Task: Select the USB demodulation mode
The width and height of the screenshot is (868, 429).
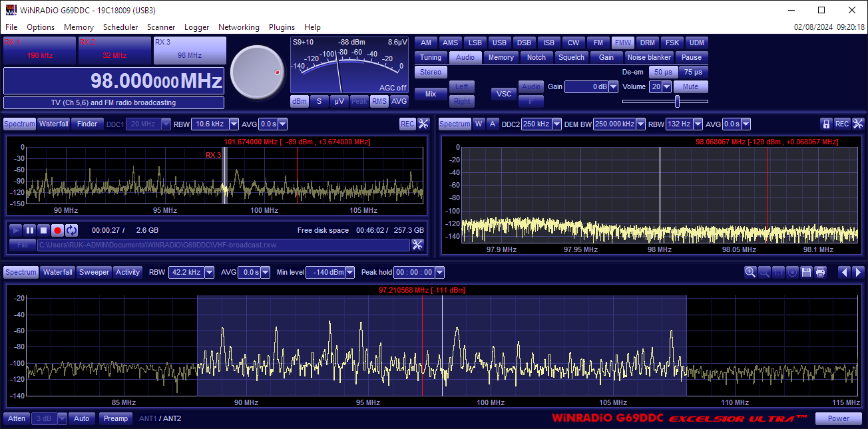Action: pos(499,43)
